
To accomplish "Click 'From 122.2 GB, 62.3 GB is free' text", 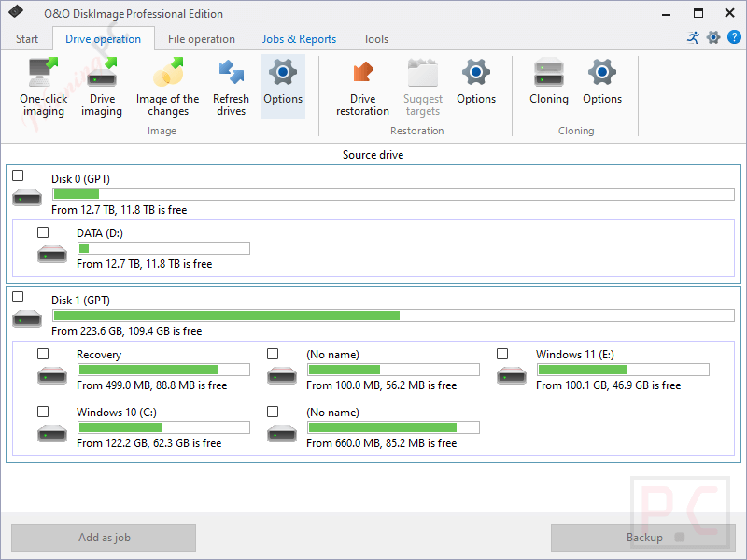I will coord(148,443).
